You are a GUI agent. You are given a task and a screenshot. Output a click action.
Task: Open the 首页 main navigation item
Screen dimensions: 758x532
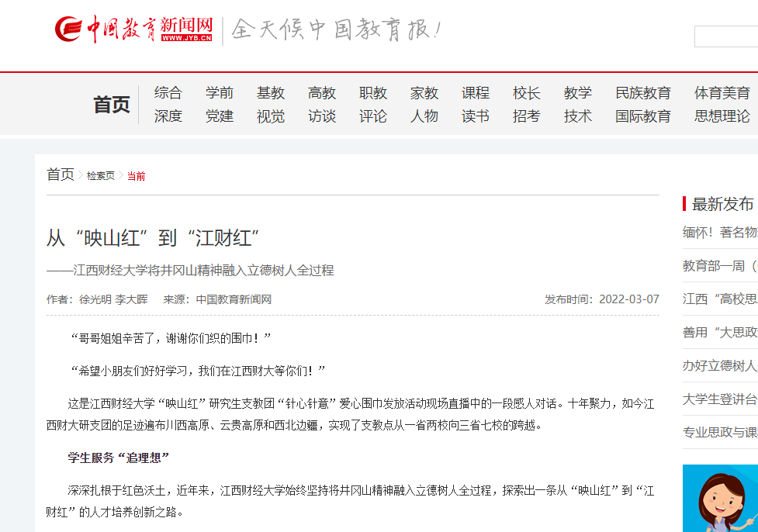(112, 105)
